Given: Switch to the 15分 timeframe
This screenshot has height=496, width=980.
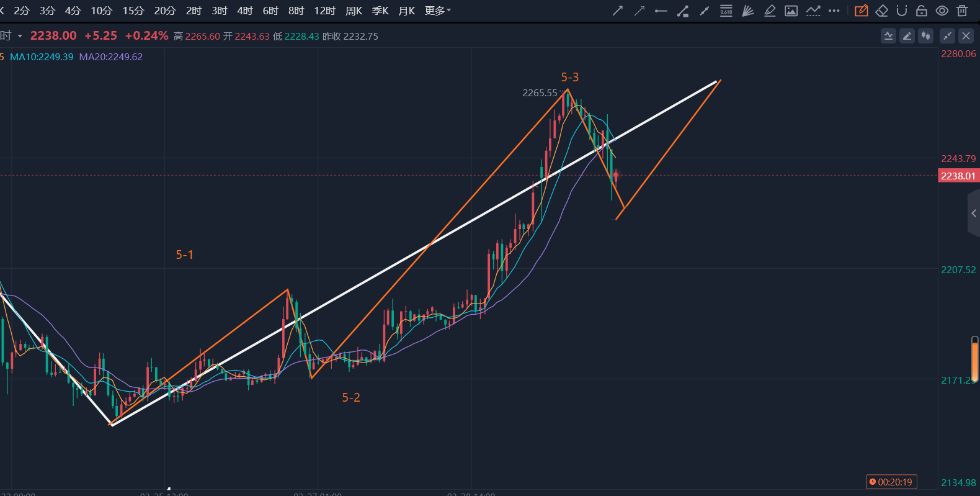Looking at the screenshot, I should point(133,11).
